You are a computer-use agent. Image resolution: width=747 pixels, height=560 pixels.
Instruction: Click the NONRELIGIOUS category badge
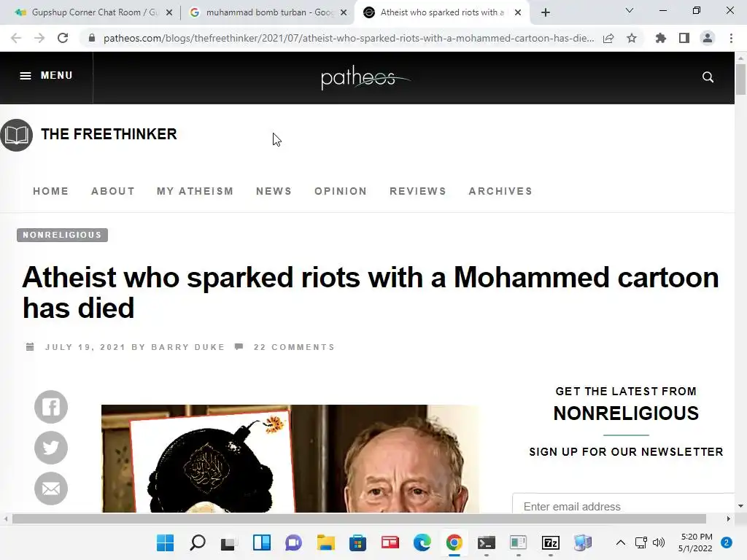pos(63,235)
